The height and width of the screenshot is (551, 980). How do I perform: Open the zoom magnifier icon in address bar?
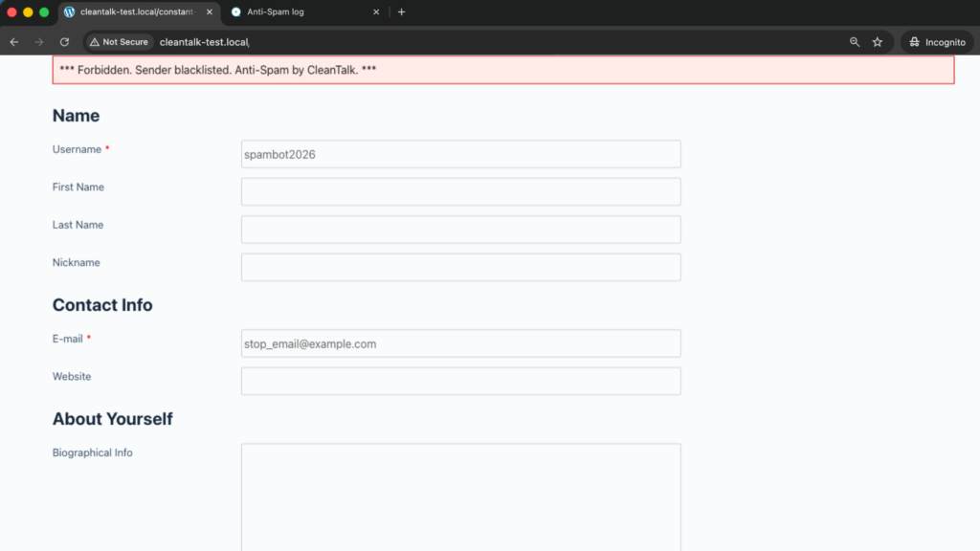(x=855, y=42)
